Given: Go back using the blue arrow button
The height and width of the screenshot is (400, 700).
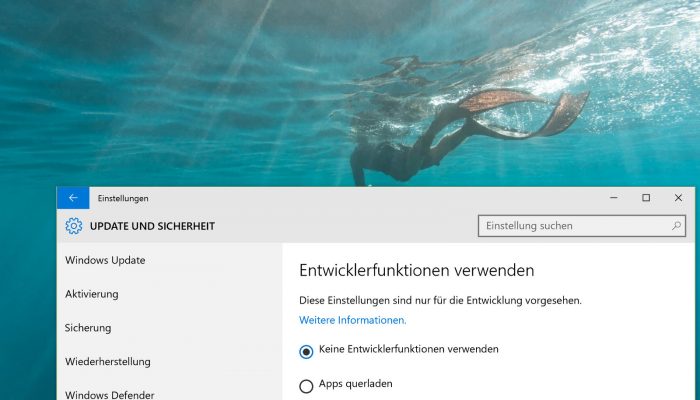Looking at the screenshot, I should point(73,198).
